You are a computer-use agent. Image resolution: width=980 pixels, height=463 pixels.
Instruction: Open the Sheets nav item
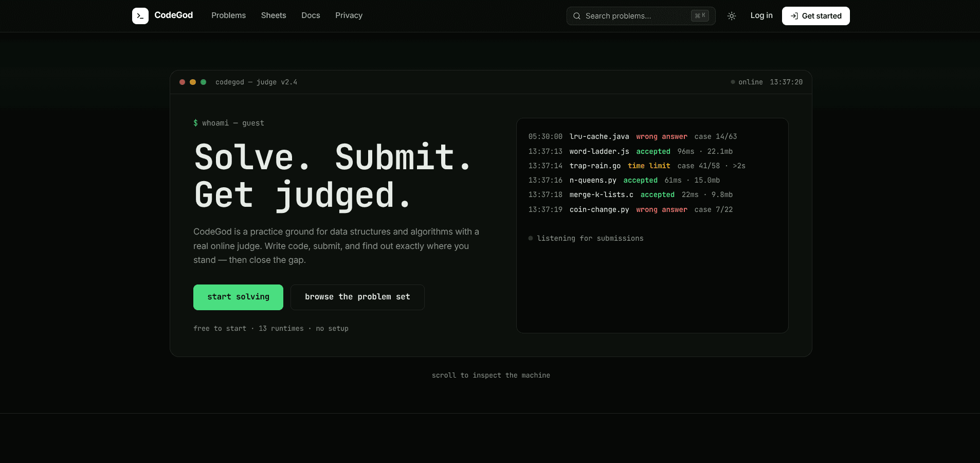pyautogui.click(x=274, y=15)
